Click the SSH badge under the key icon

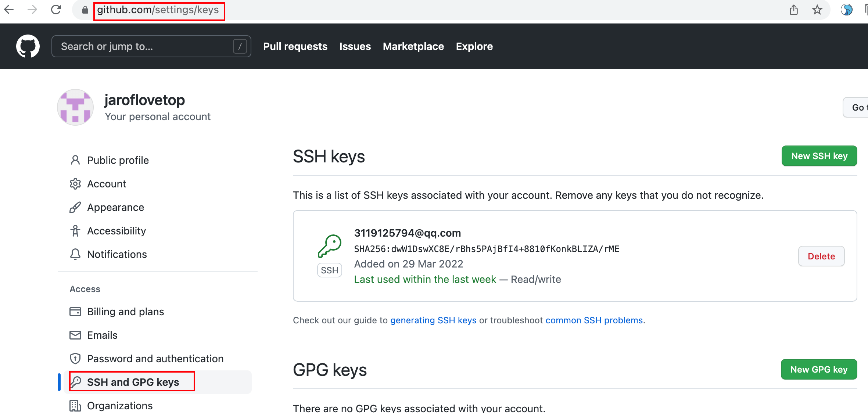coord(330,270)
